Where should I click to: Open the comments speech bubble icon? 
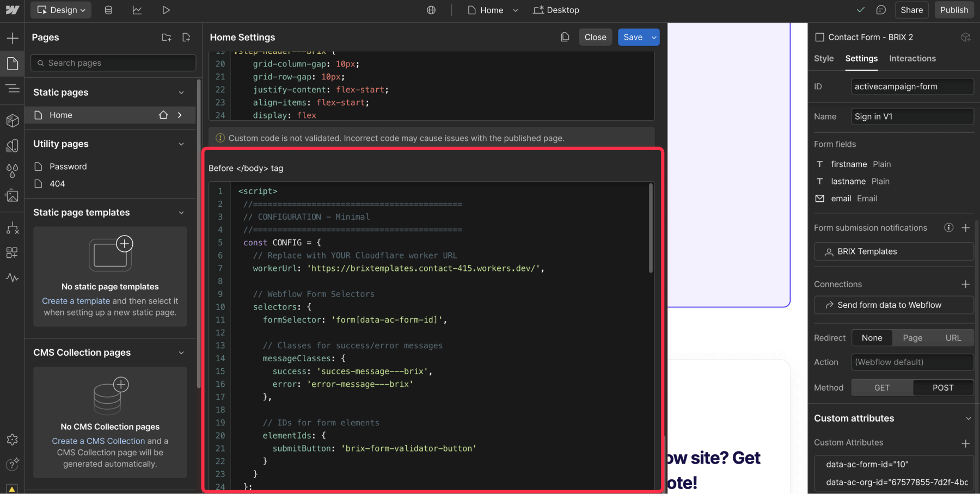coord(881,10)
